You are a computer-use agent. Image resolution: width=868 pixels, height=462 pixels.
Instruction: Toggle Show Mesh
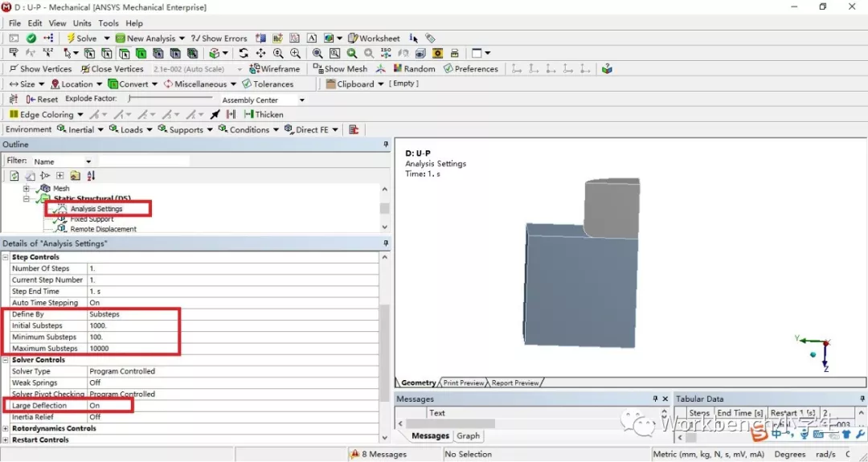tap(340, 68)
